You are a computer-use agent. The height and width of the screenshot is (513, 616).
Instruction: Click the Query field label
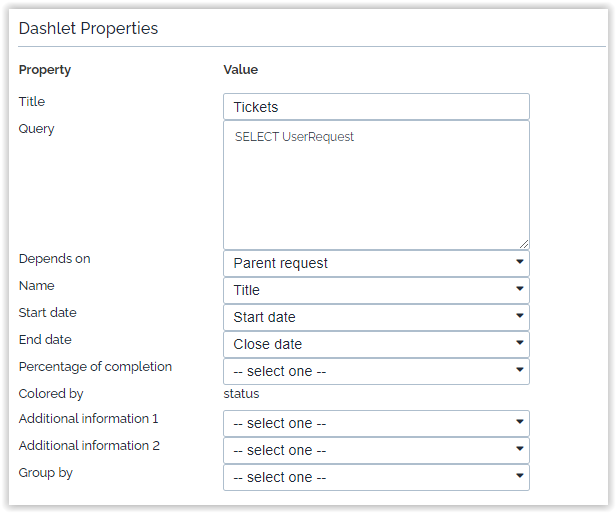(x=37, y=129)
